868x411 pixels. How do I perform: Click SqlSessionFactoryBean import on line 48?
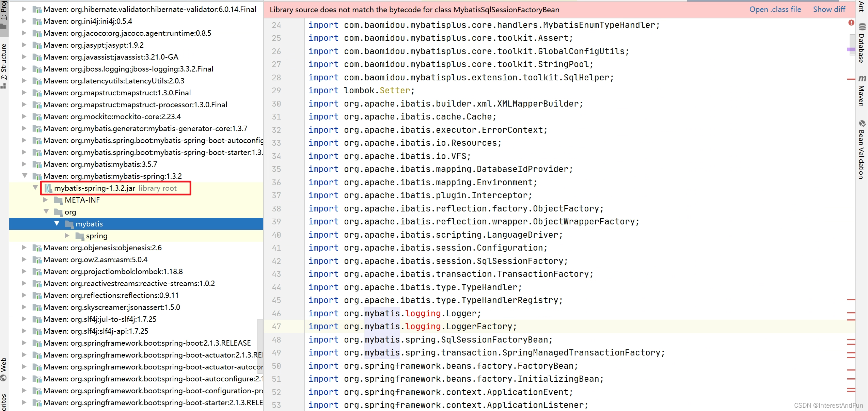tap(494, 340)
